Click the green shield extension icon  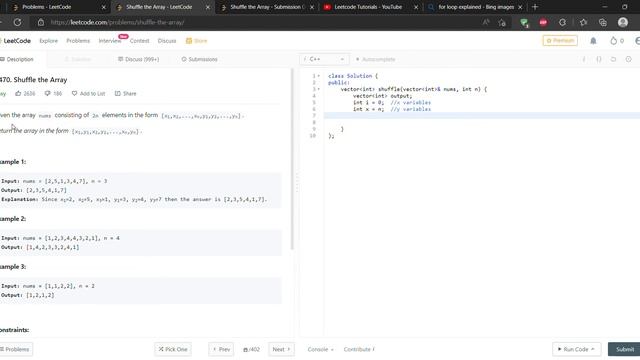pyautogui.click(x=524, y=23)
